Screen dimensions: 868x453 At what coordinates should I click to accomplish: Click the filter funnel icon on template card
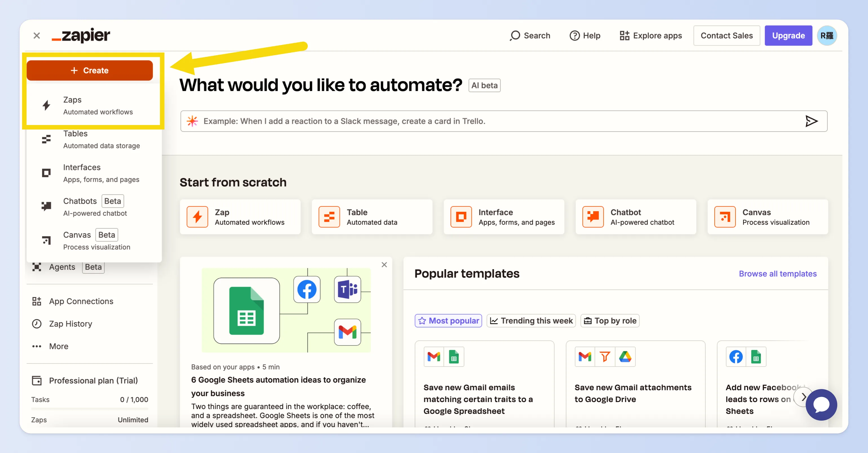(x=605, y=357)
